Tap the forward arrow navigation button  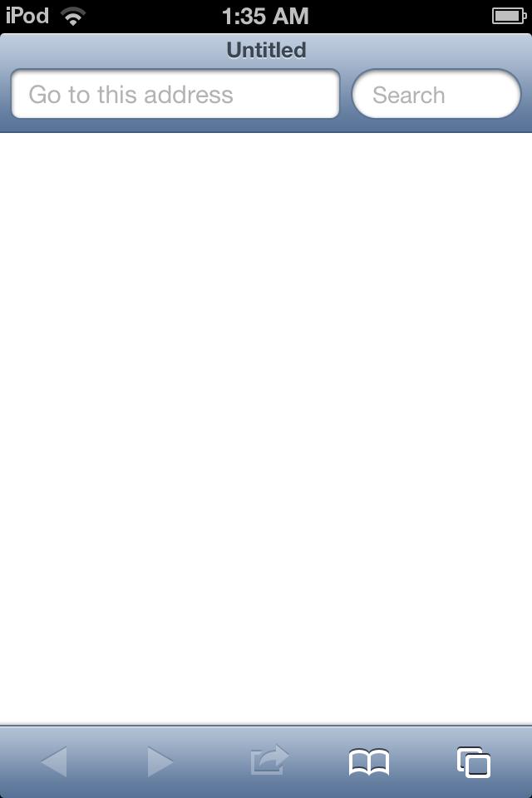(160, 762)
